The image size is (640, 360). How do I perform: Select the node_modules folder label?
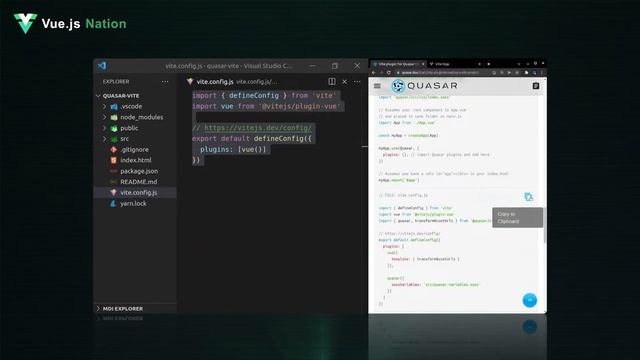(x=142, y=117)
